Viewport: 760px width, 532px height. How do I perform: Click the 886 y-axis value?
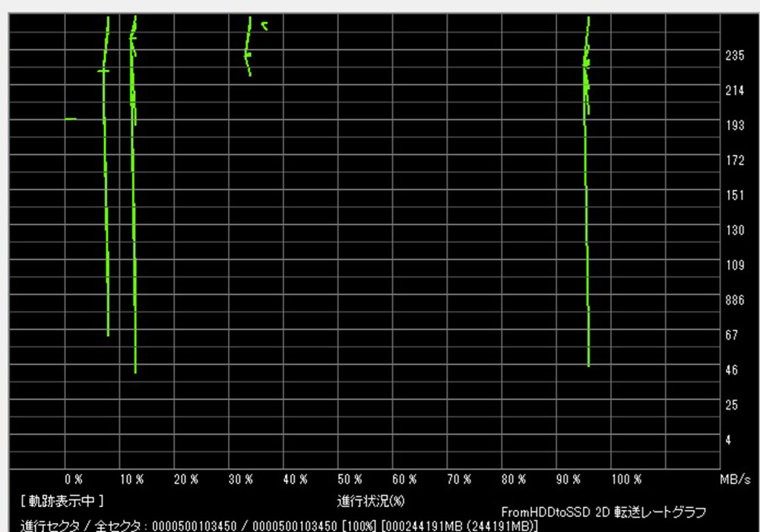click(x=734, y=300)
